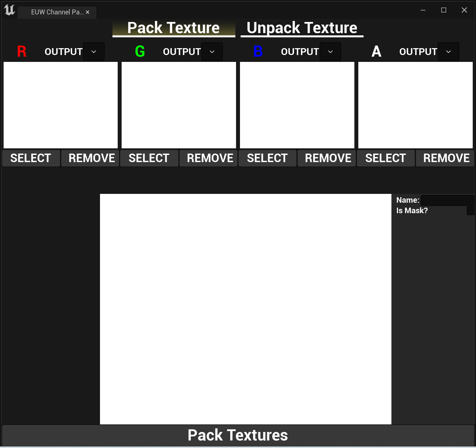Select the white A alpha channel indicator

point(376,51)
